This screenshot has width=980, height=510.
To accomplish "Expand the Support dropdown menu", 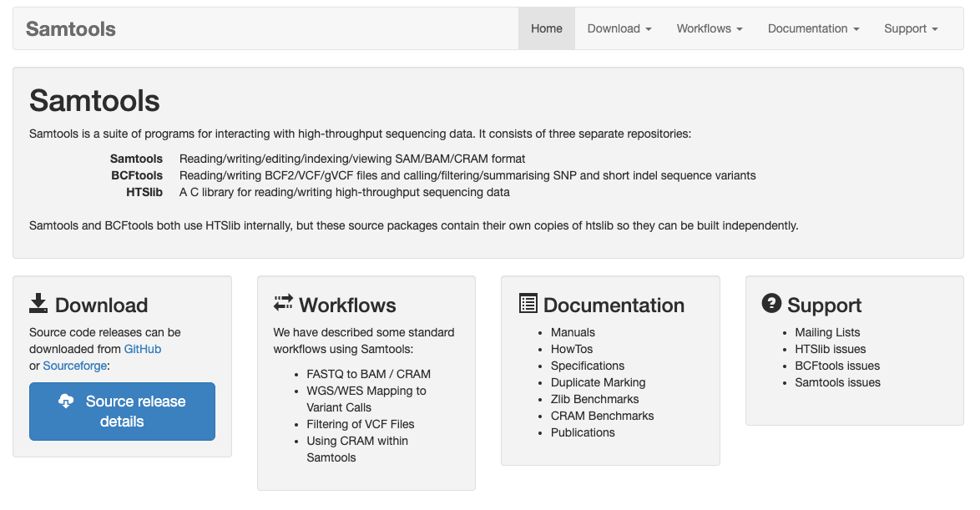I will [911, 28].
